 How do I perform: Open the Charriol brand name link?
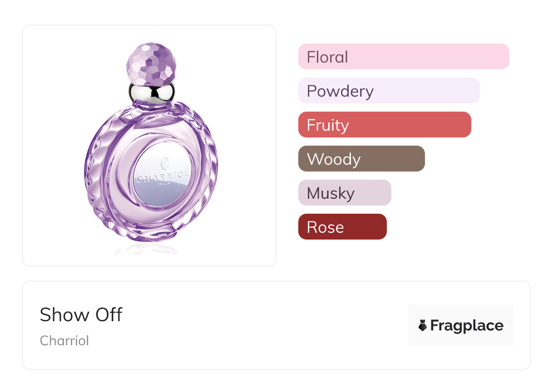click(64, 340)
